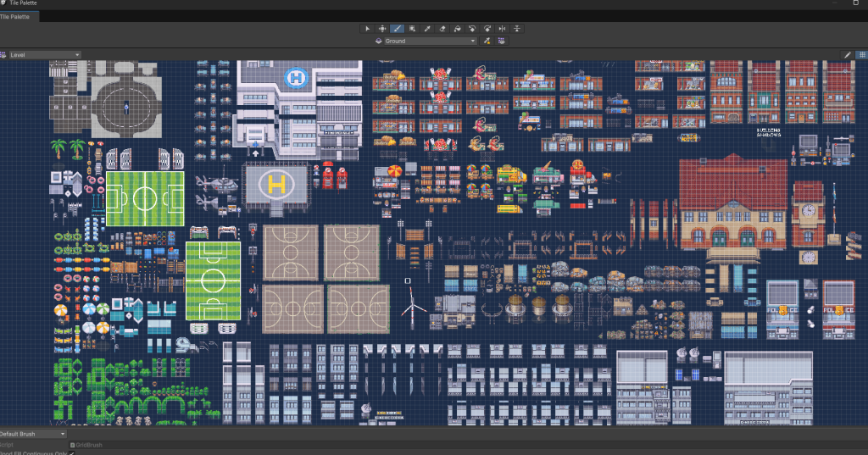
Task: Choose the Flood Fill bucket tool
Action: 457,29
